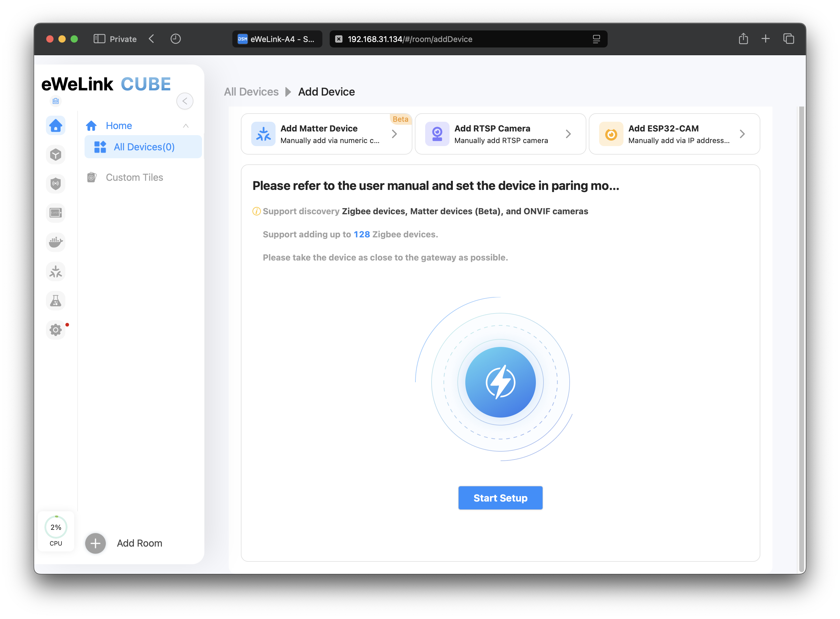Viewport: 840px width, 619px height.
Task: Open the Cast screen sidebar icon
Action: 55,213
